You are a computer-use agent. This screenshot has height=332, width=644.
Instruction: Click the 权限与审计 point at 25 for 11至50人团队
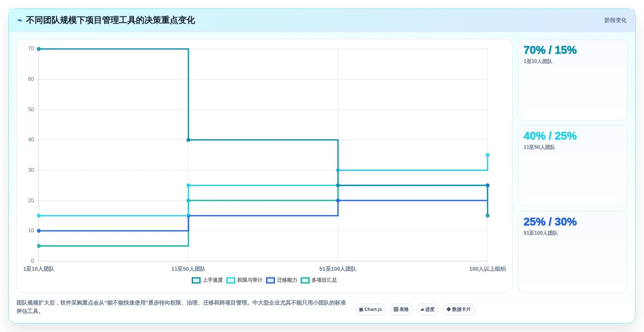point(188,186)
